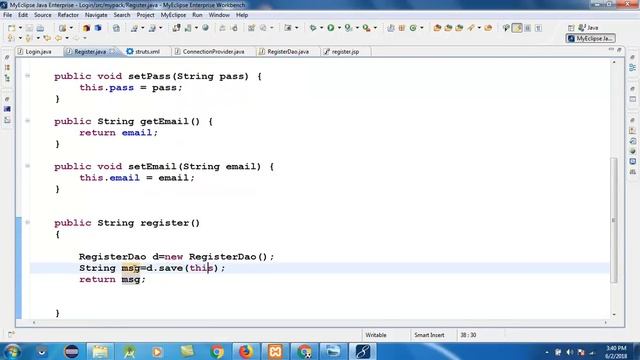Image resolution: width=640 pixels, height=360 pixels.
Task: Open the Edit menu
Action: (23, 15)
